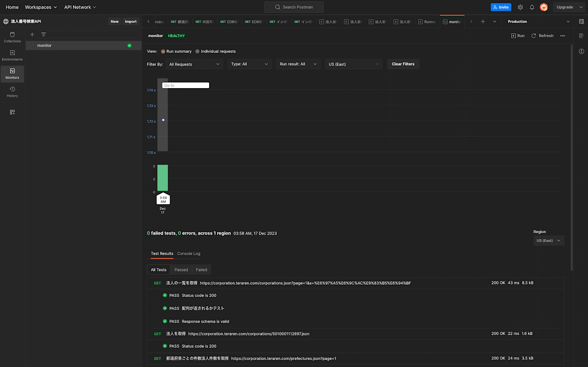Show only Failed tests
This screenshot has height=367, width=588.
tap(201, 270)
